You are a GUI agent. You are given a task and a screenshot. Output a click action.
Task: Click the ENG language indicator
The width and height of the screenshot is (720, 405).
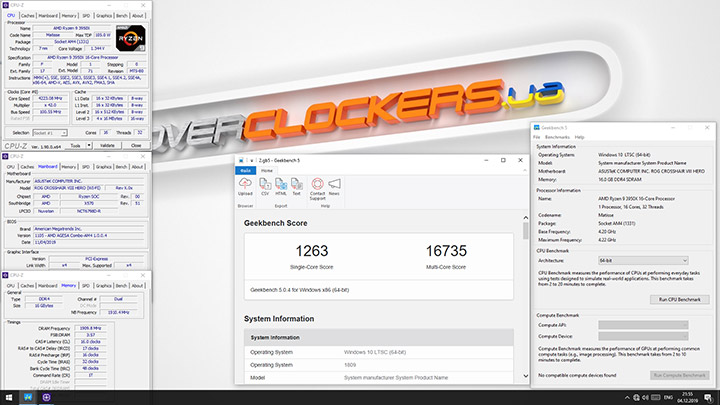[x=668, y=398]
